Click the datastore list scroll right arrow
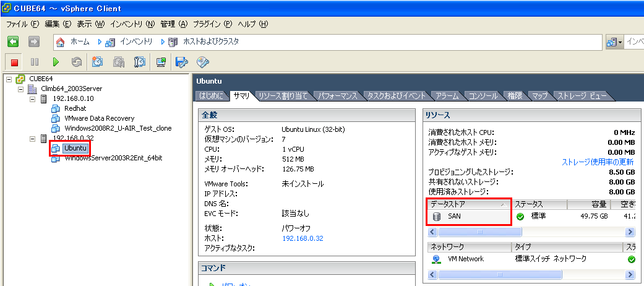 (630, 232)
